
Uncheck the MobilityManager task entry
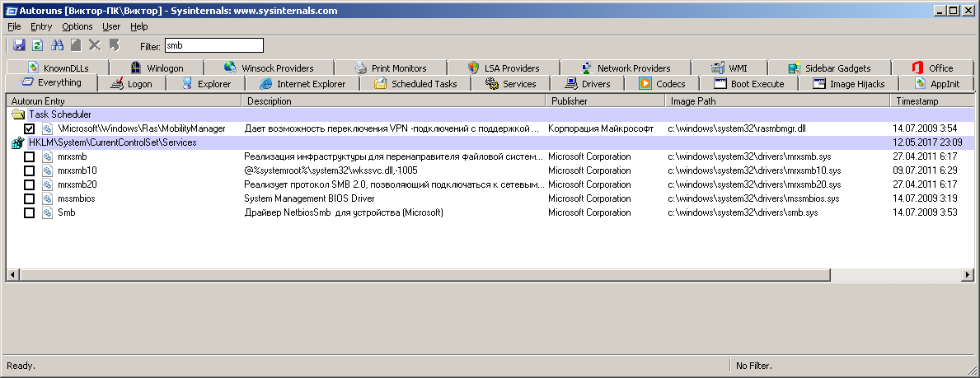tap(30, 129)
